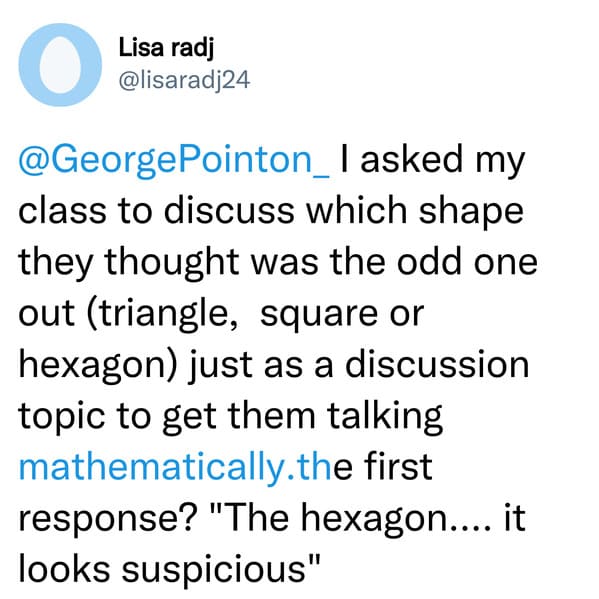Viewport: 599px width, 599px height.
Task: Open Lisa radj's profile via display name
Action: pyautogui.click(x=166, y=49)
